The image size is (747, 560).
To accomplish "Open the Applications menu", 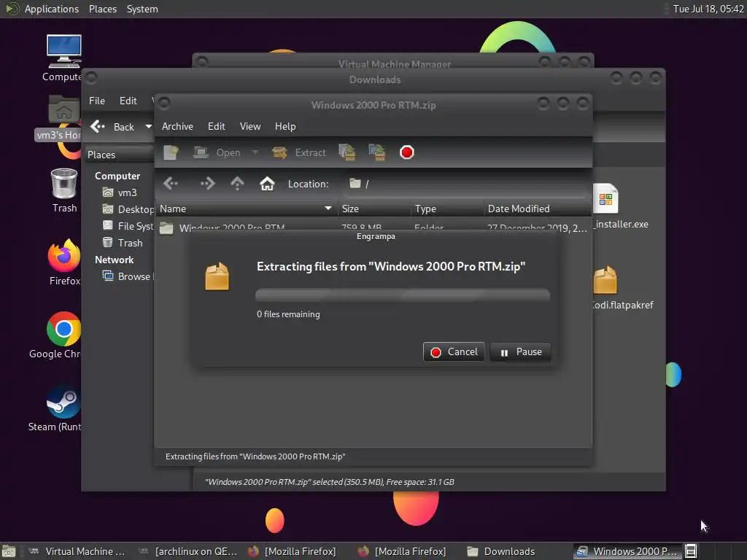I will pos(42,9).
